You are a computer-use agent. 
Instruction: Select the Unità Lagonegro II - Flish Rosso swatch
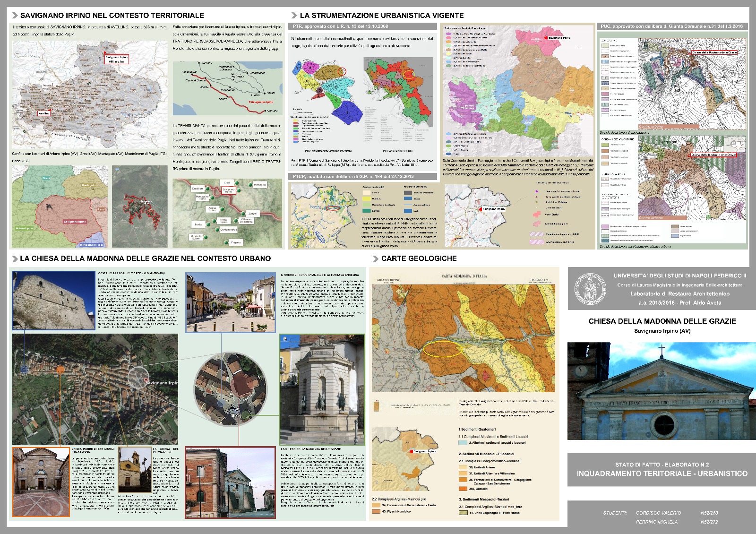pyautogui.click(x=463, y=513)
